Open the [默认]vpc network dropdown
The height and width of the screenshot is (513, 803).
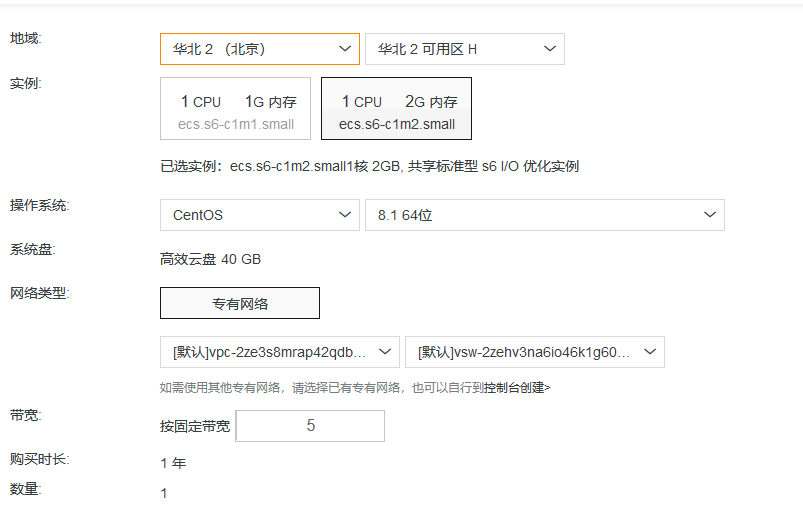[x=279, y=352]
